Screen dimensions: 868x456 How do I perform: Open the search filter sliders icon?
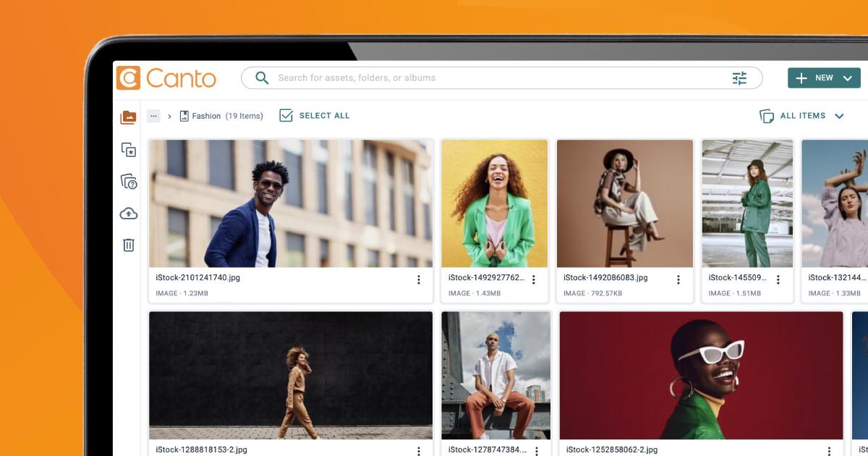tap(739, 78)
